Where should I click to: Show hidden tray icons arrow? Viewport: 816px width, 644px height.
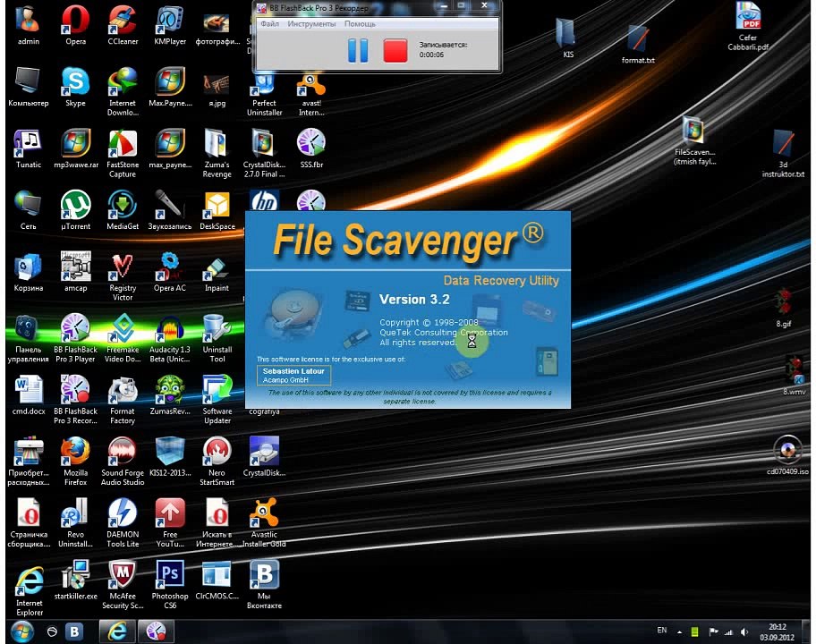(x=679, y=632)
